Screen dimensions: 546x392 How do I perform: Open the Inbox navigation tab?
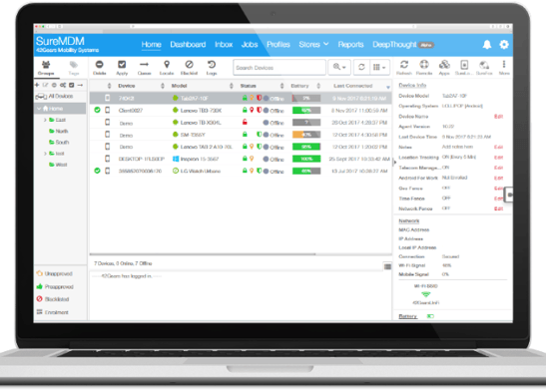click(224, 45)
